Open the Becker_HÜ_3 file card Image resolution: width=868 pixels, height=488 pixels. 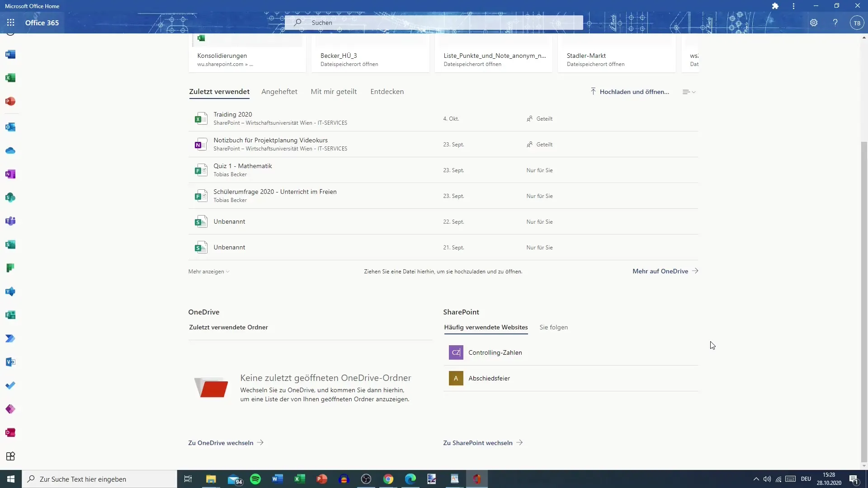(370, 53)
